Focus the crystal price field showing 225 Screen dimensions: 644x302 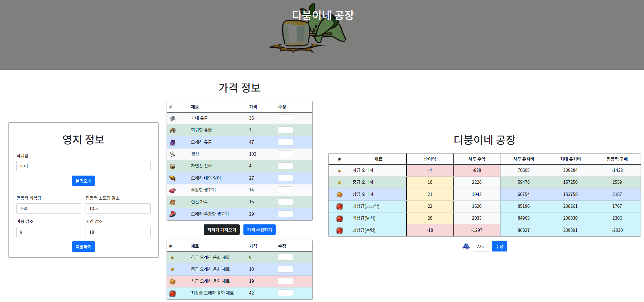(481, 246)
